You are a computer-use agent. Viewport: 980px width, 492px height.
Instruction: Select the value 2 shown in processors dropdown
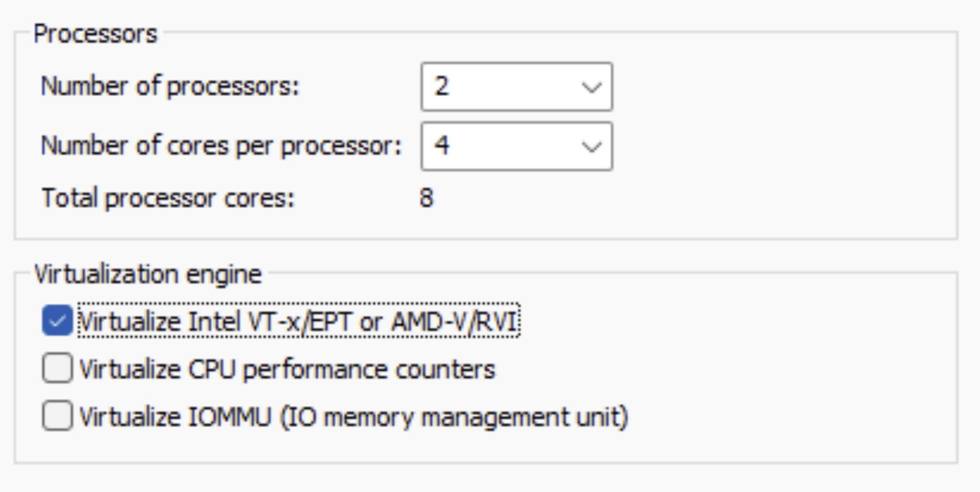click(x=442, y=87)
